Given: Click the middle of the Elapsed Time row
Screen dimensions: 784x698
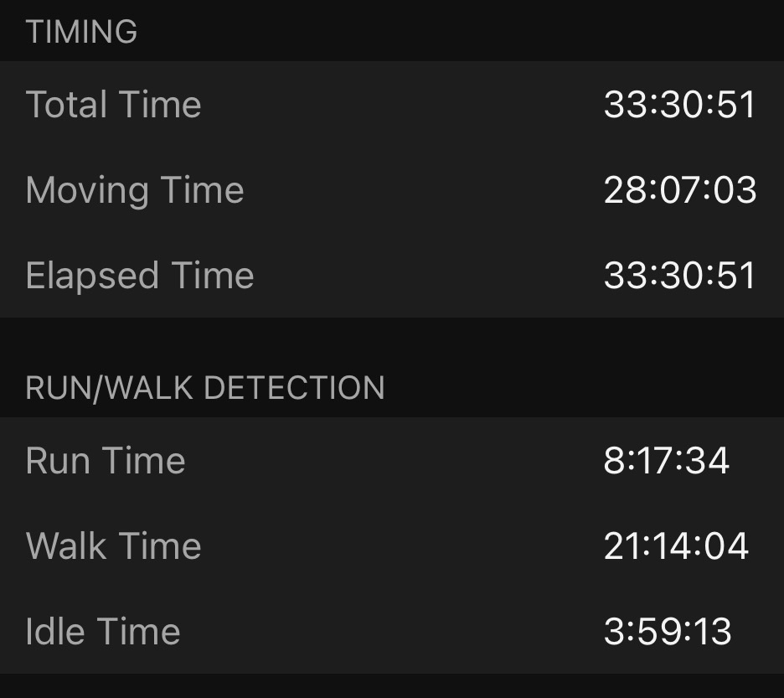Looking at the screenshot, I should point(392,276).
